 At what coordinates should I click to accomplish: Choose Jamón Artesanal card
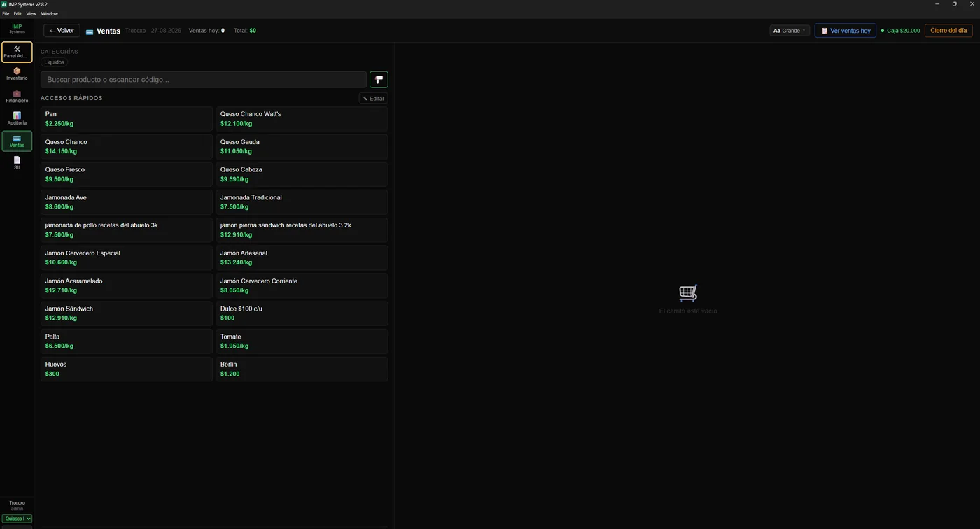[x=302, y=258]
